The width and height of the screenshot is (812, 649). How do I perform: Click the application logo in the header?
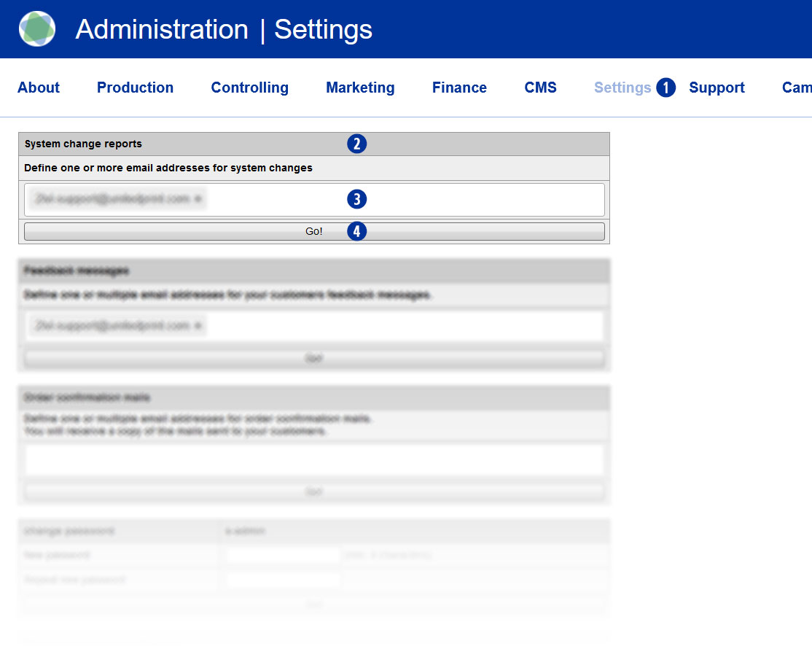click(x=37, y=29)
